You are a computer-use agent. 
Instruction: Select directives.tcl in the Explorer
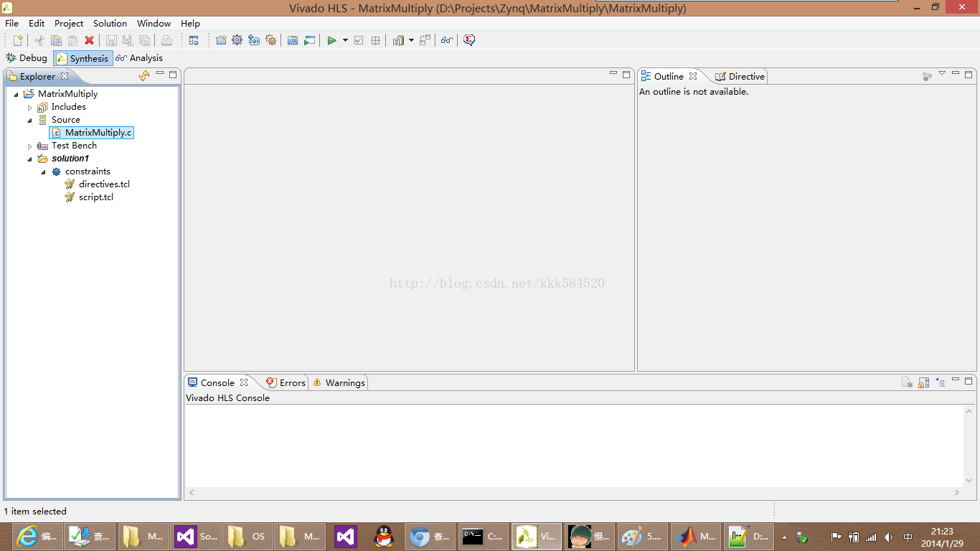tap(97, 184)
